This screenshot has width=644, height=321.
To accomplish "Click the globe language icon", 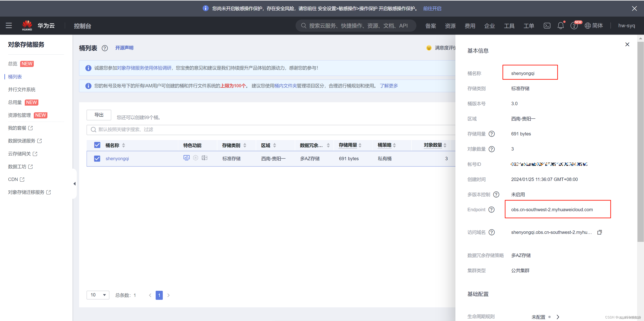I will pos(588,26).
